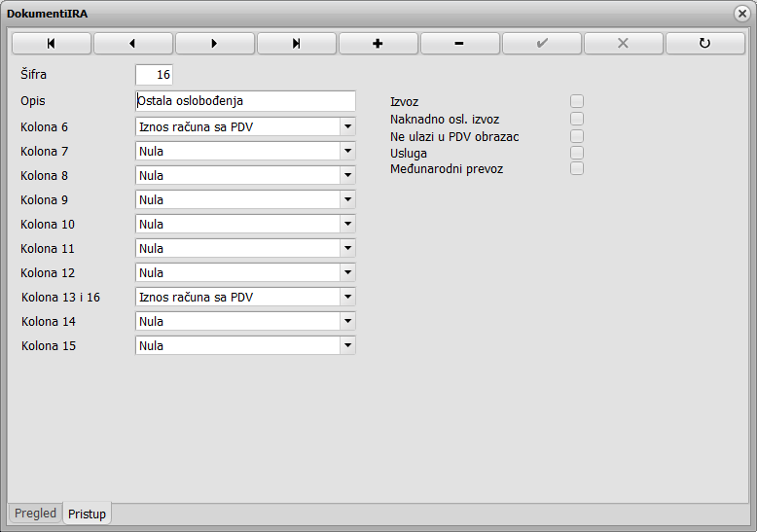Confirm changes with the checkmark button
The image size is (757, 532).
click(542, 44)
